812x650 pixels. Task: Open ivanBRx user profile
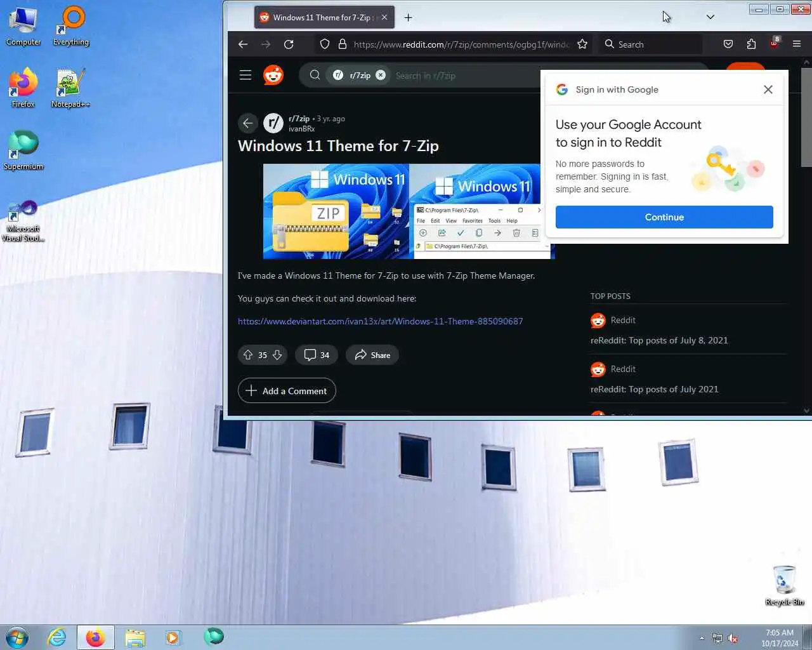301,129
